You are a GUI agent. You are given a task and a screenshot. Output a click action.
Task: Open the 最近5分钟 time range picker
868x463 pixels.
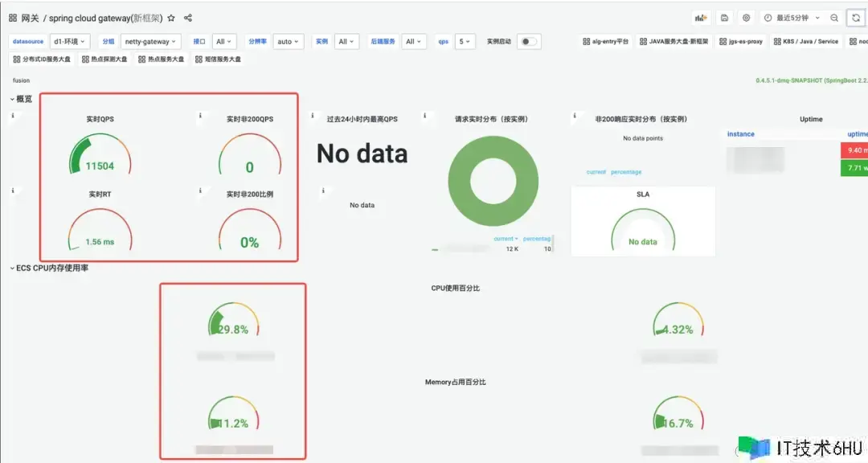(x=791, y=18)
